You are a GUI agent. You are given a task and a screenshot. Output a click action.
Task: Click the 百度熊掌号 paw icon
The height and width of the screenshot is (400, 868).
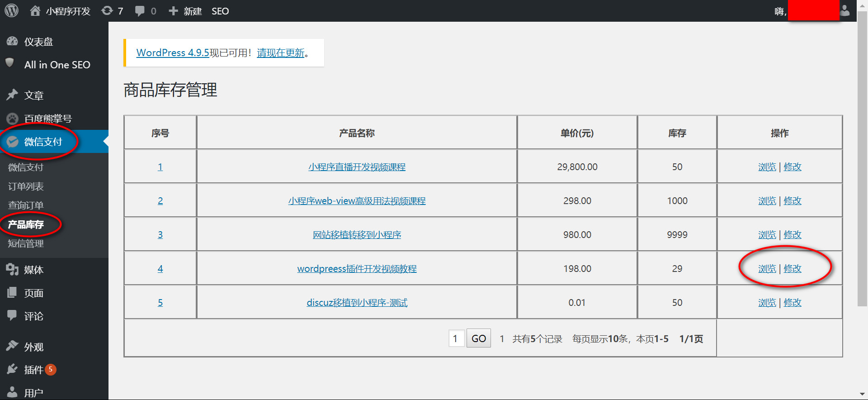coord(12,119)
